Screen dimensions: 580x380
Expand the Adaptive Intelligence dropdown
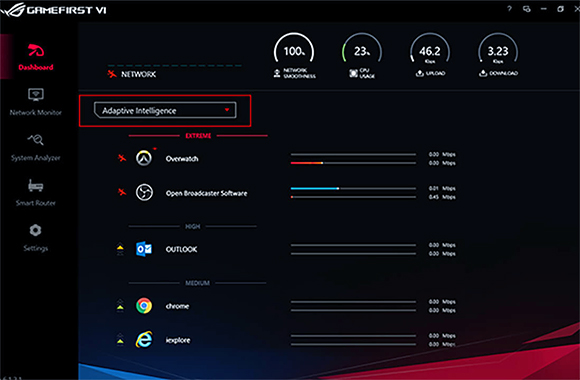(165, 110)
